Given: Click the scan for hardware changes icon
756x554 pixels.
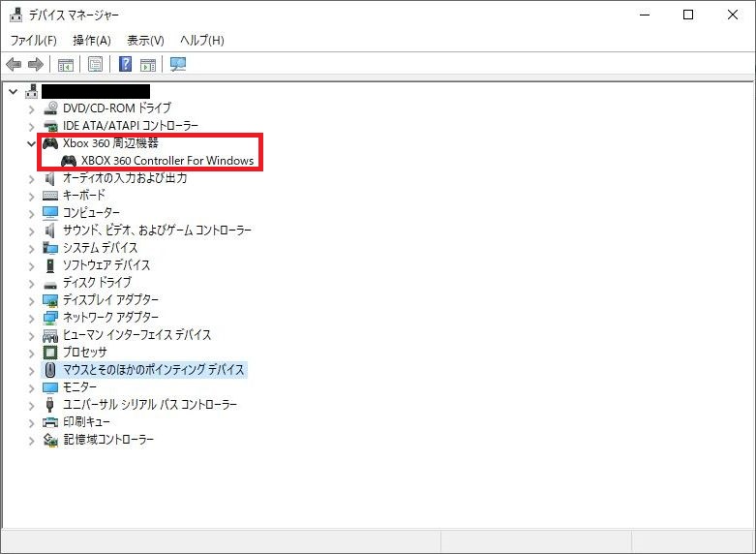Looking at the screenshot, I should (x=178, y=64).
